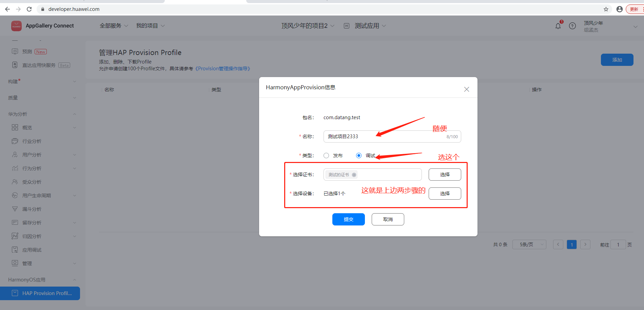This screenshot has width=644, height=310.
Task: Open notifications bell icon
Action: pos(558,26)
